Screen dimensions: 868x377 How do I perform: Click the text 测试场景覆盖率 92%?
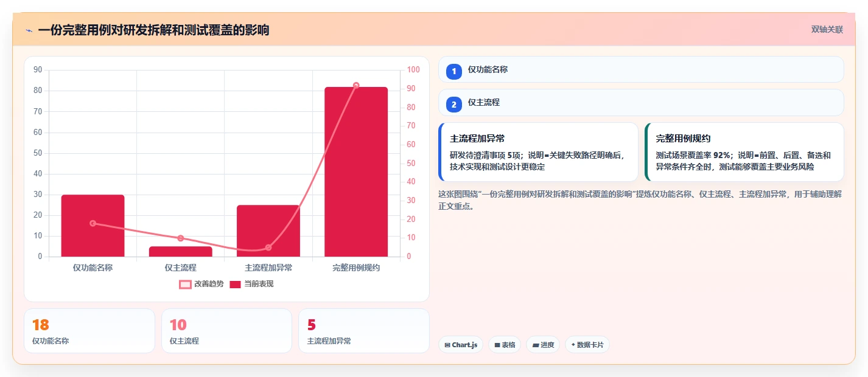point(693,155)
